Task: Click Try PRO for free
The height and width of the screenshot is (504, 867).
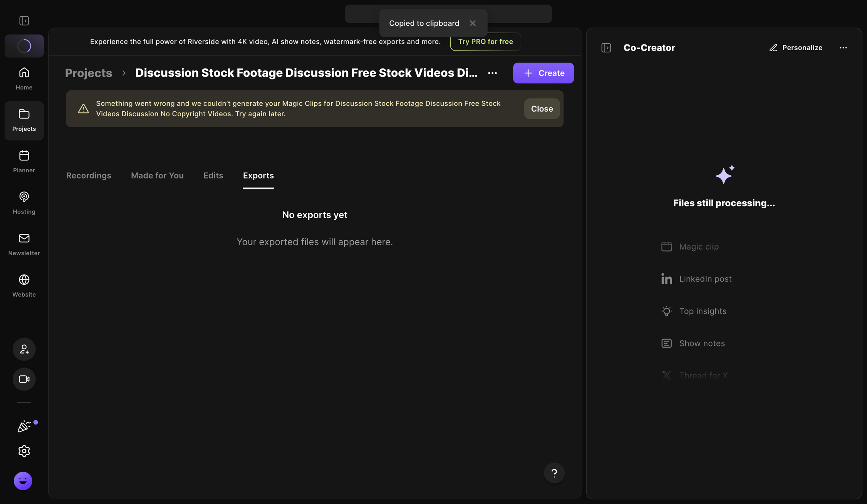Action: pyautogui.click(x=486, y=42)
